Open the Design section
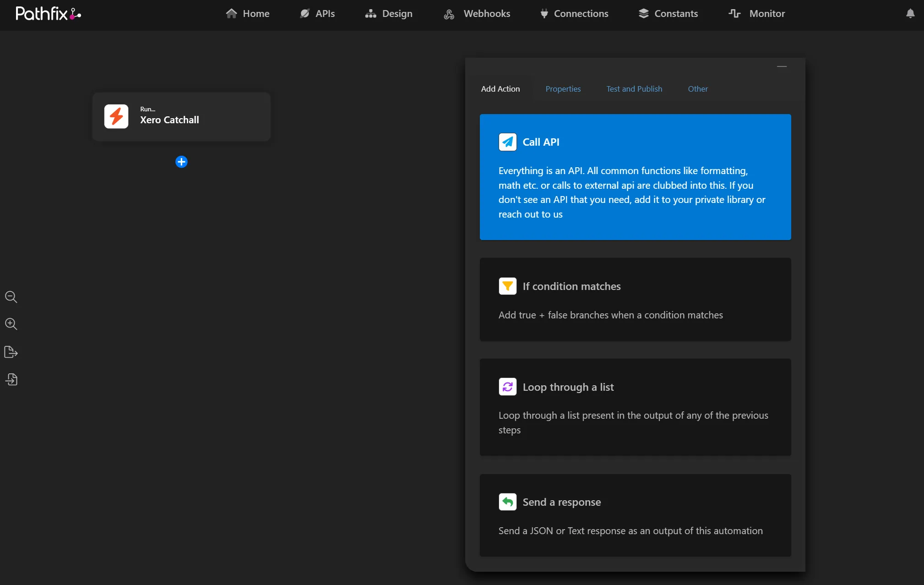Image resolution: width=924 pixels, height=585 pixels. click(389, 14)
